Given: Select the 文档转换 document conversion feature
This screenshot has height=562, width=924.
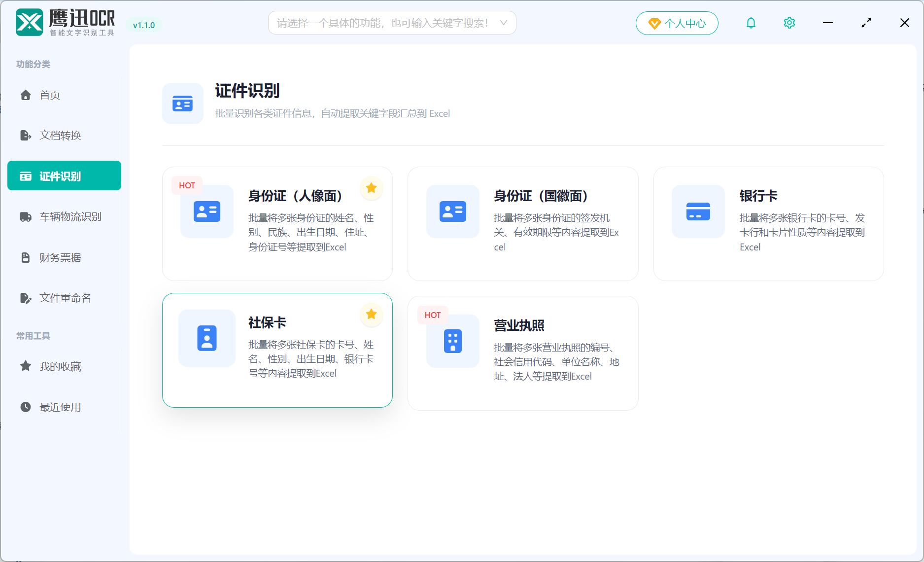Looking at the screenshot, I should coord(60,135).
